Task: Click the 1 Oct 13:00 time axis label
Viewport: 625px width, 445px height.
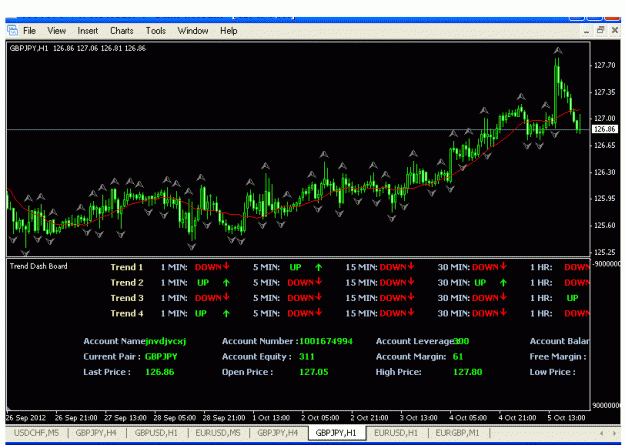Action: click(271, 418)
